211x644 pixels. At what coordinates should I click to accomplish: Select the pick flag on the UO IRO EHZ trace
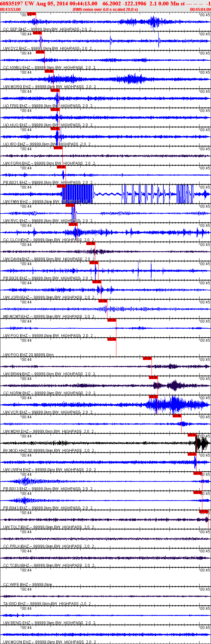point(55,129)
